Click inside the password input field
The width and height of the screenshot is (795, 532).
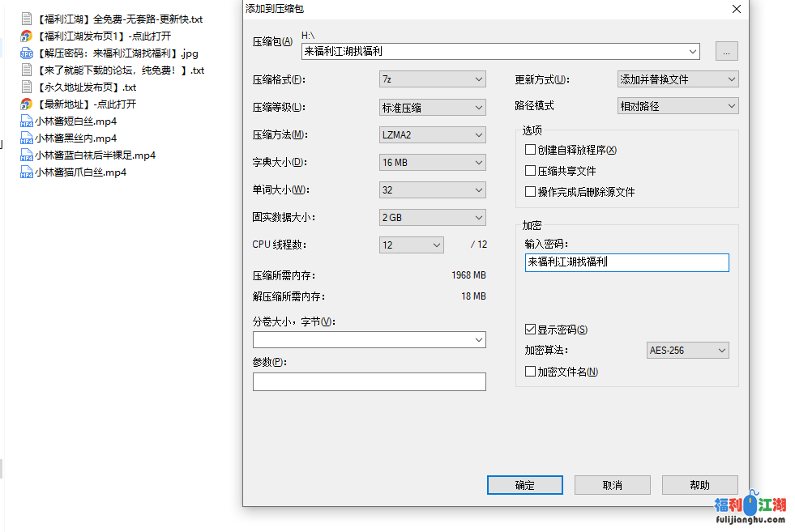pos(626,262)
